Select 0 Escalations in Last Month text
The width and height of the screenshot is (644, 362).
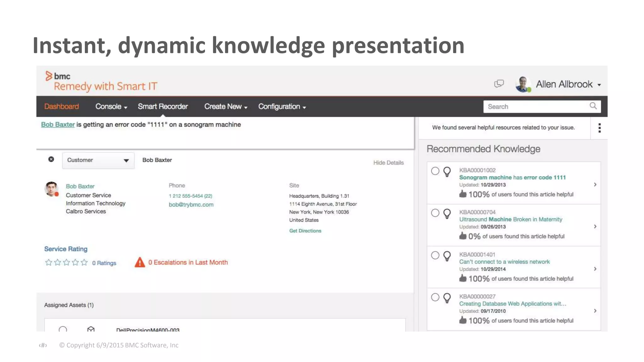point(188,262)
